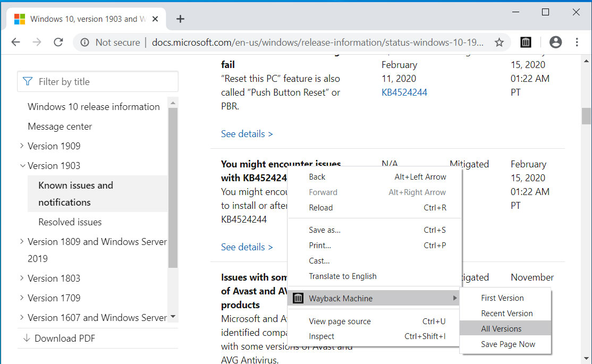Select Inspect from the context menu
The image size is (592, 364).
pyautogui.click(x=374, y=336)
